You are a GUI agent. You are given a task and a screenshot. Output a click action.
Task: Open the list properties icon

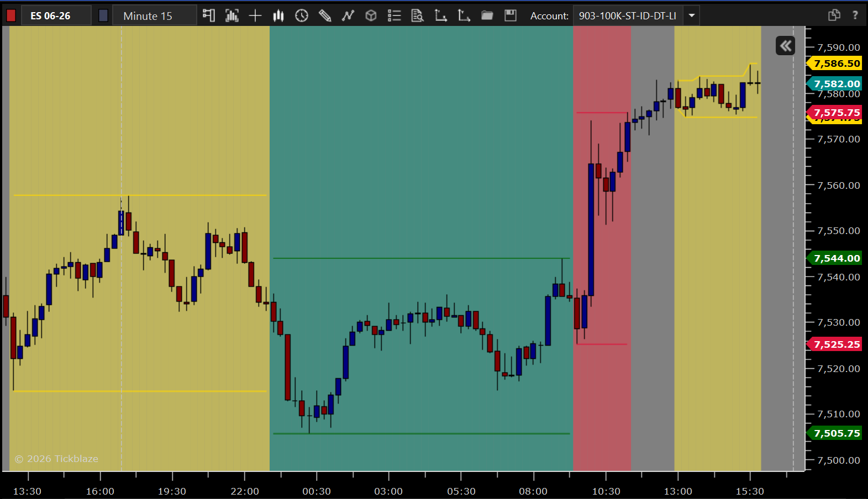tap(394, 15)
